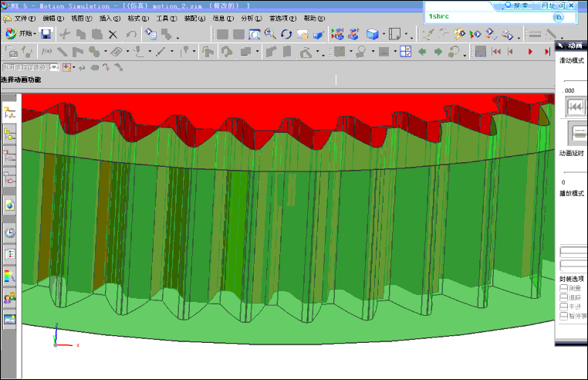
Task: Click the rewind button in animation panel
Action: click(576, 107)
